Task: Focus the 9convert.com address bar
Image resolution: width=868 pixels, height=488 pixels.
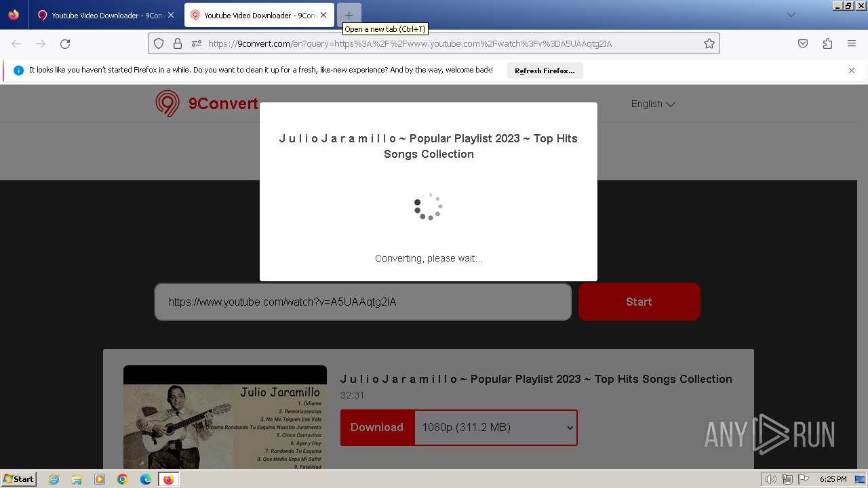Action: click(434, 43)
